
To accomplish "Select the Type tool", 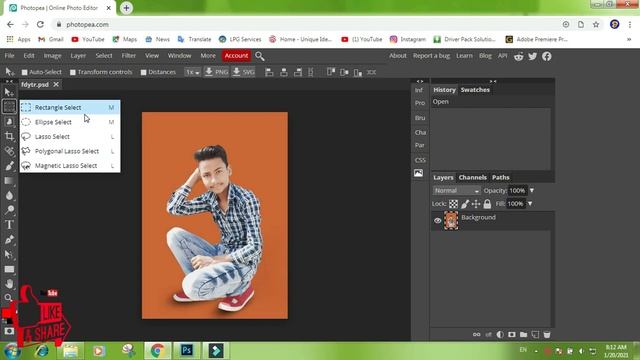I will tap(9, 224).
